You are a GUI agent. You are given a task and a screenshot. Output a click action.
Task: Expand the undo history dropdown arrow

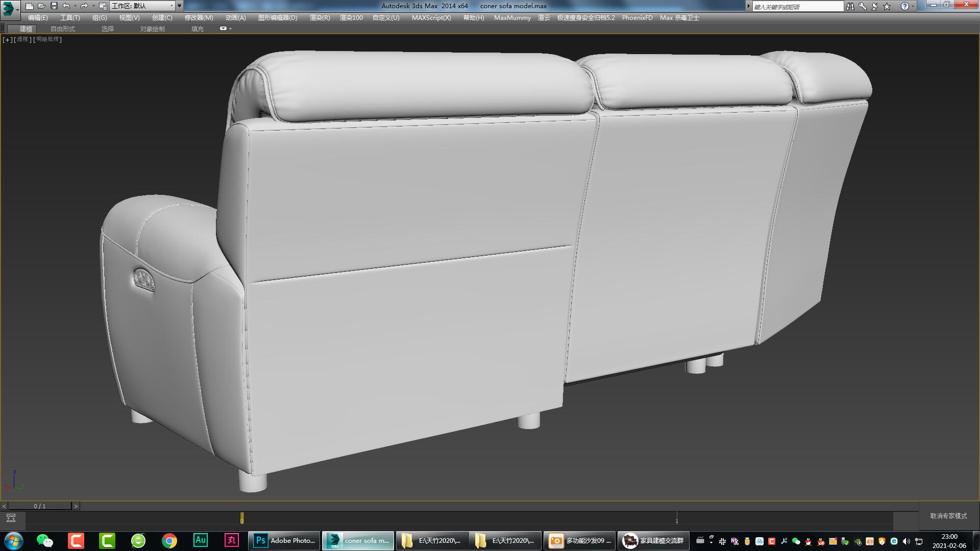[75, 6]
